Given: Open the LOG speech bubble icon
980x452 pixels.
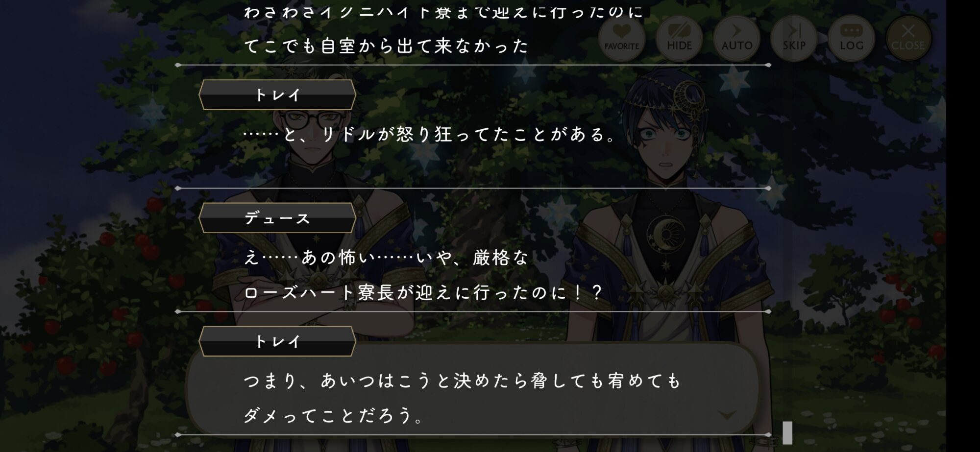Looking at the screenshot, I should [852, 38].
